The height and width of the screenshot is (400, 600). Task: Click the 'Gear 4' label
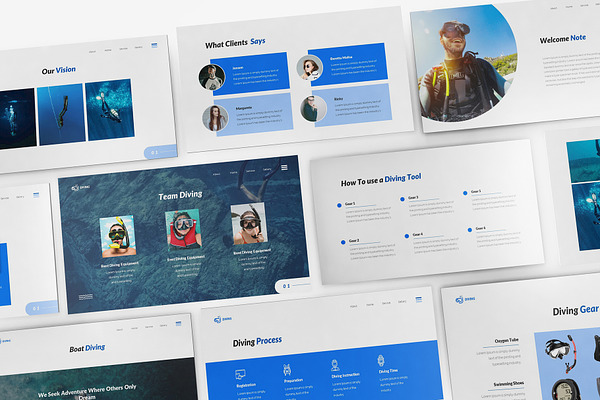[418, 234]
